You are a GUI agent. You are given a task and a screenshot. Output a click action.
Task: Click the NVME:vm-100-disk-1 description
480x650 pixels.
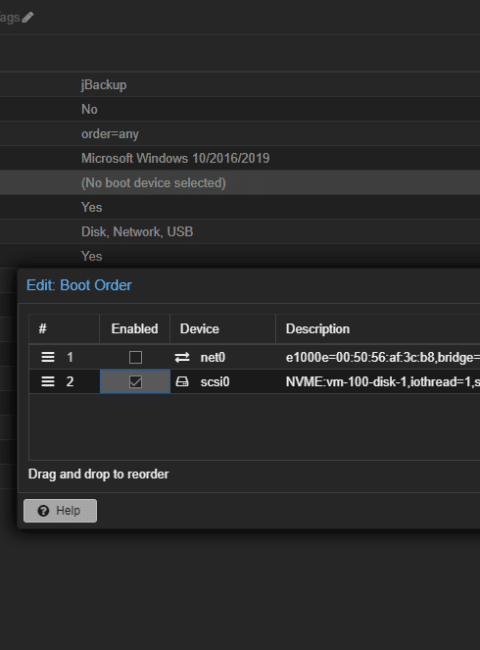point(383,382)
